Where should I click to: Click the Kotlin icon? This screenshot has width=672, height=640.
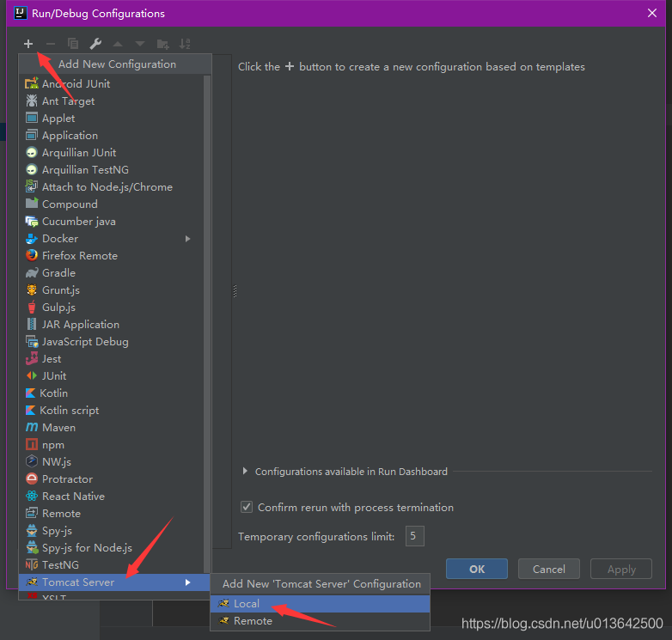point(30,393)
